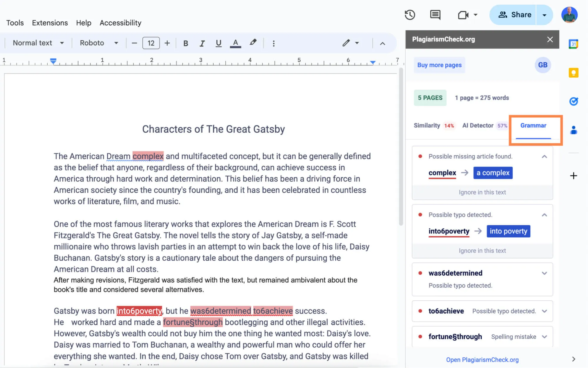
Task: Increase font size with the plus stepper
Action: [x=167, y=43]
